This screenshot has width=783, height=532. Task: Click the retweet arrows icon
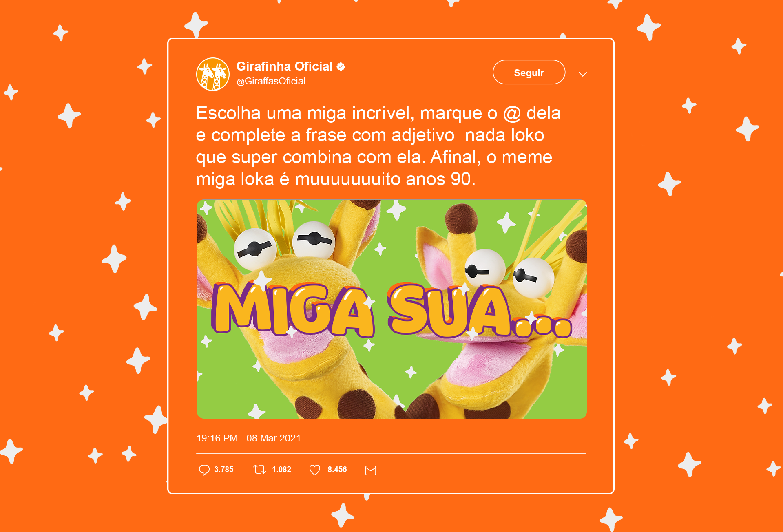259,470
